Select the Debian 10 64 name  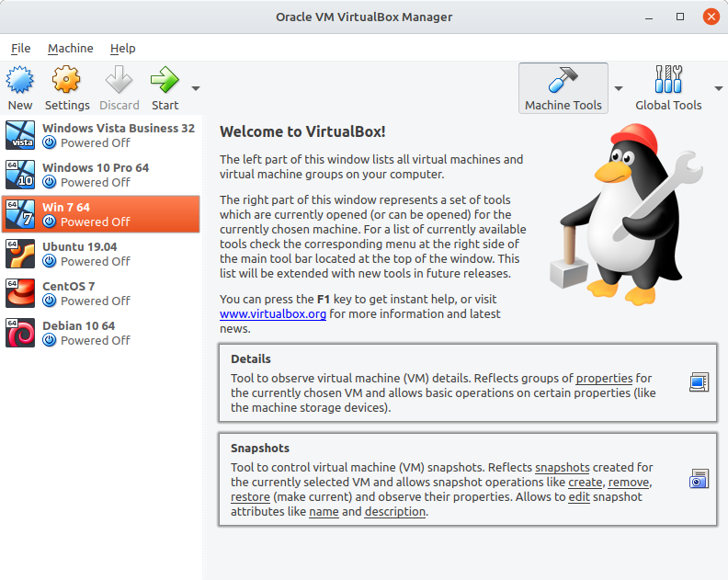[78, 325]
